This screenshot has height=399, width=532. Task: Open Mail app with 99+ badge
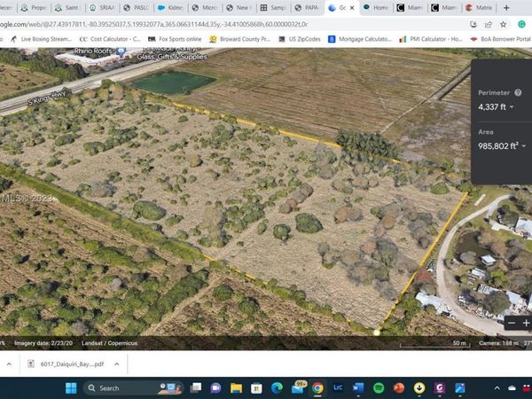pos(298,387)
